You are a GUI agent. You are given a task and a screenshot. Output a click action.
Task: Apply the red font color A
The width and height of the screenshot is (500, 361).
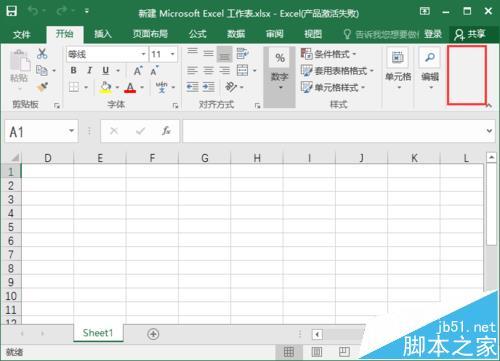click(130, 88)
